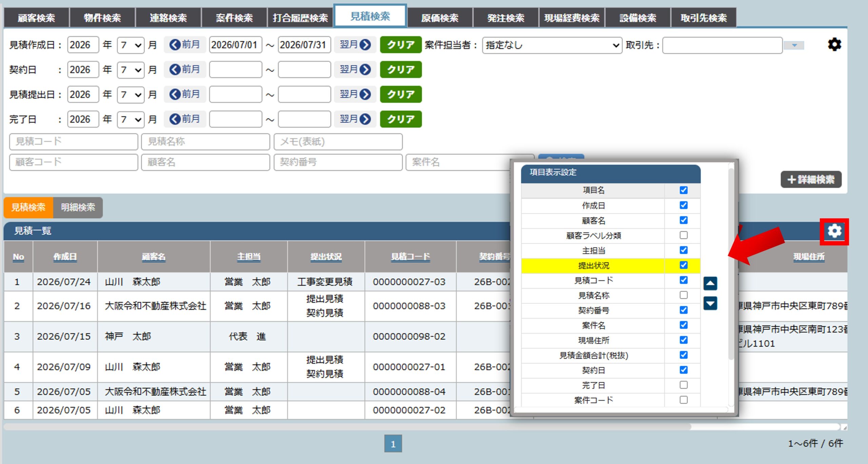Viewport: 868px width, 464px height.
Task: Go to 前月 for 見積作成日
Action: [185, 45]
